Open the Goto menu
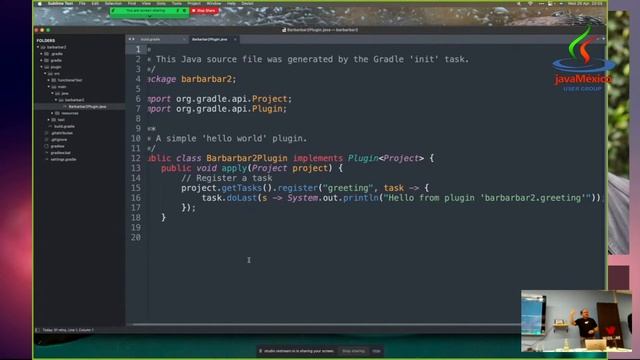Viewport: 640px width, 360px height. coord(161,3)
